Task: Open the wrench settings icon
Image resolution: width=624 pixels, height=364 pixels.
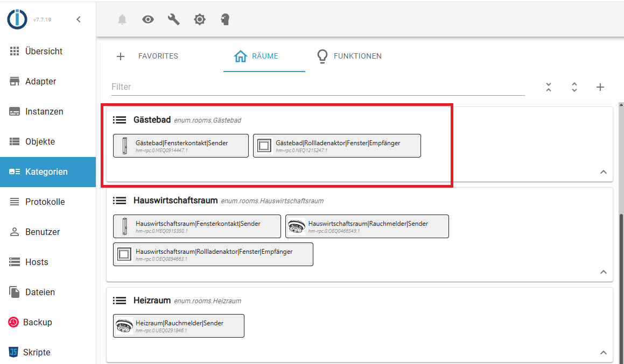Action: 173,19
